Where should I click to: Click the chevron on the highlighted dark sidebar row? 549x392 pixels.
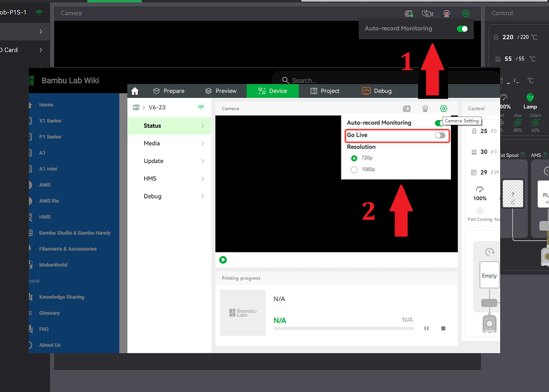point(41,32)
